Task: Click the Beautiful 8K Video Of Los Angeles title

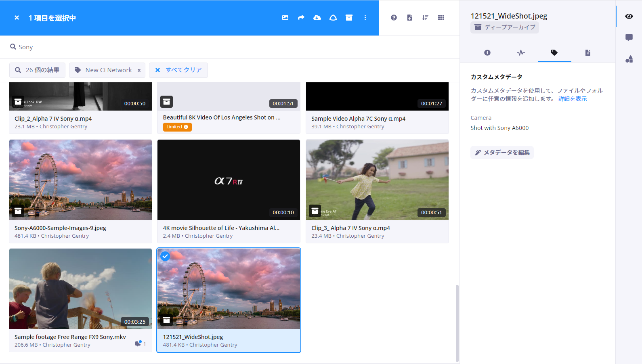Action: pyautogui.click(x=222, y=117)
